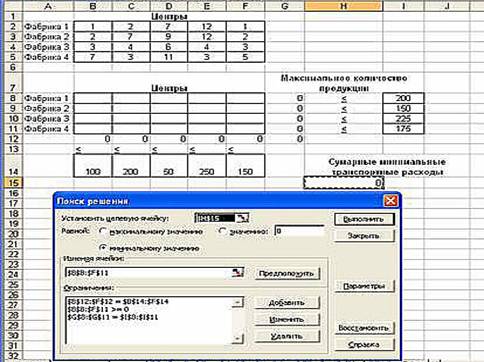This screenshot has width=484, height=362.
Task: Click Удалить constraint button
Action: 287,336
